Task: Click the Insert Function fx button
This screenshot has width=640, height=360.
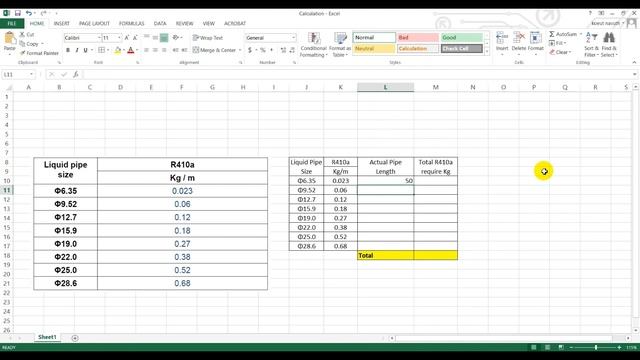Action: pos(76,74)
